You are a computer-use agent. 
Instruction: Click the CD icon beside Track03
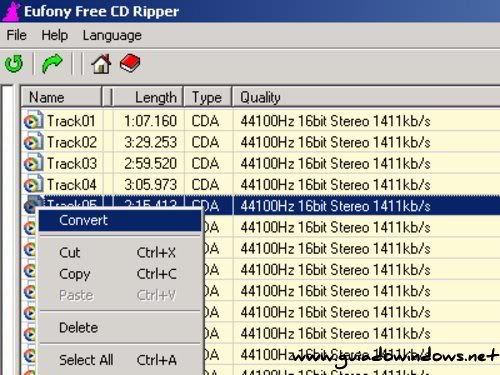coord(33,163)
